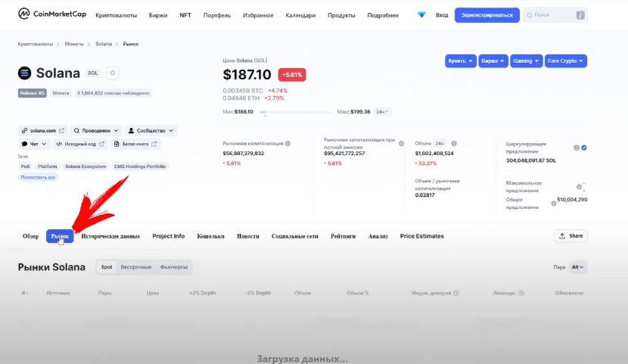Switch to the Обзор tab

30,236
